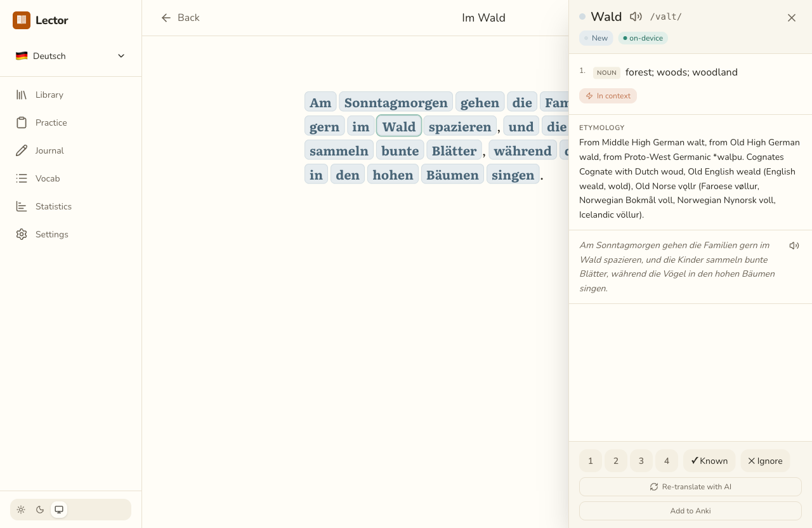Go to Practice in sidebar
Viewport: 812px width, 528px height.
coord(70,122)
